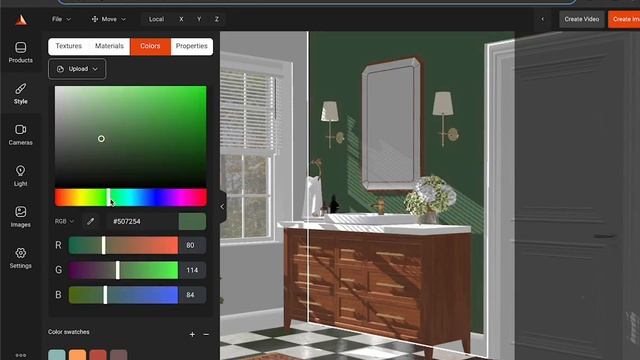Click the three-dot more options icon

[21, 356]
